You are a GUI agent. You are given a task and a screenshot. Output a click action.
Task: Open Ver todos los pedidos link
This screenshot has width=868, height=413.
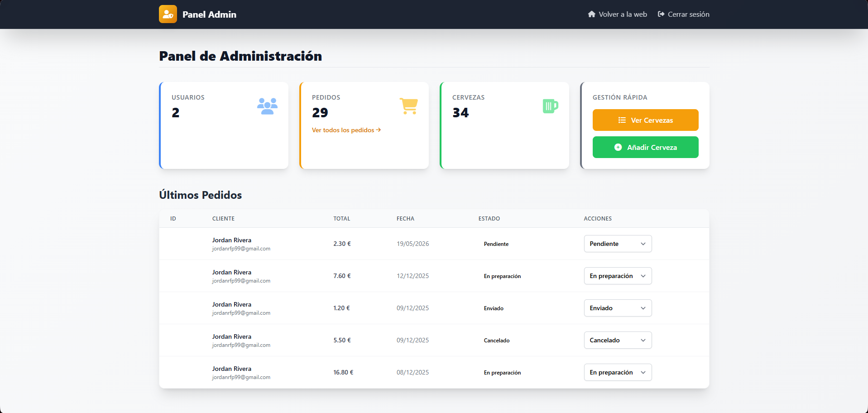point(346,130)
